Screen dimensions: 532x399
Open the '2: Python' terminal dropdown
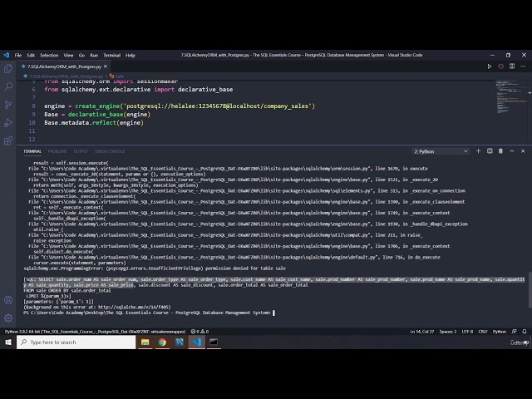pos(441,151)
